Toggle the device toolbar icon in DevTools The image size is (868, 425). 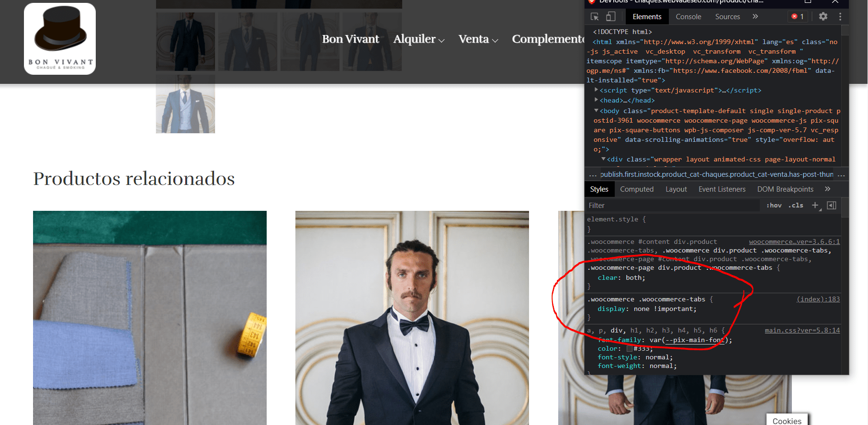coord(610,17)
